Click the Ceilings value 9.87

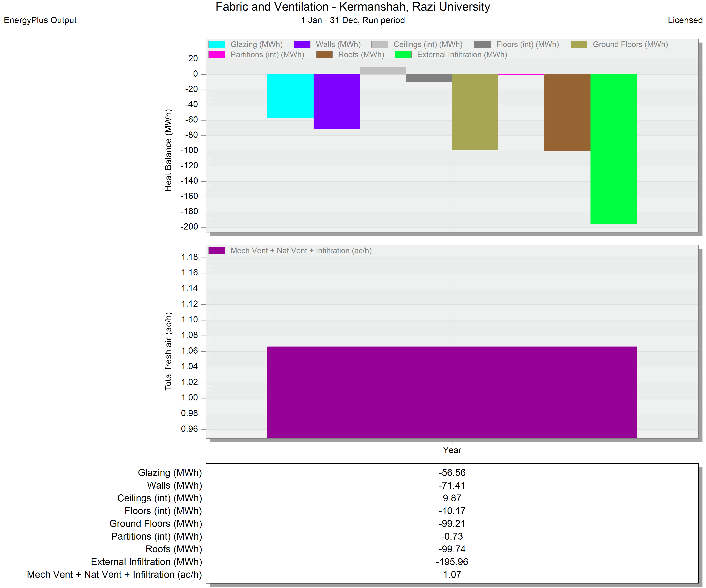[x=452, y=498]
